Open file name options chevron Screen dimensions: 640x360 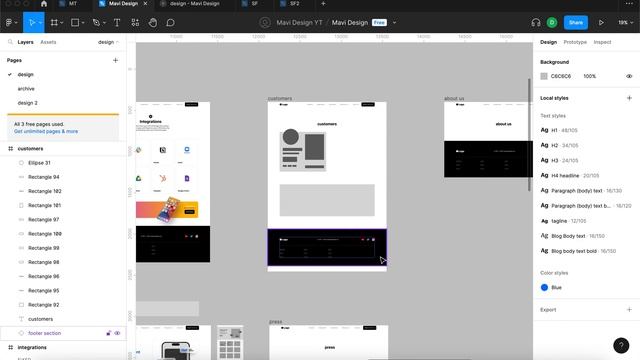394,23
